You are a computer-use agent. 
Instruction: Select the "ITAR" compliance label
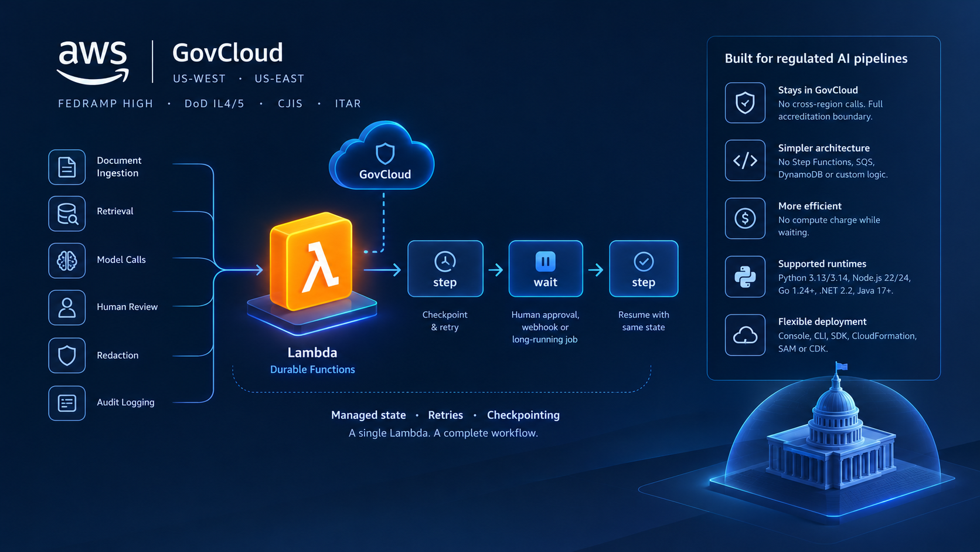[348, 104]
